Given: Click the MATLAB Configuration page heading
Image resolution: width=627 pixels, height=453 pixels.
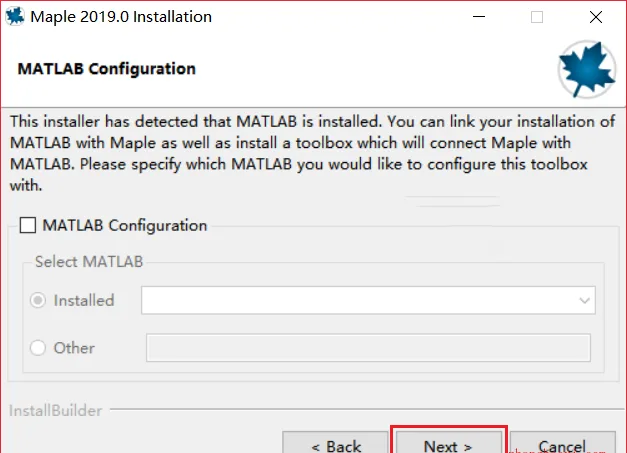Looking at the screenshot, I should pyautogui.click(x=107, y=69).
